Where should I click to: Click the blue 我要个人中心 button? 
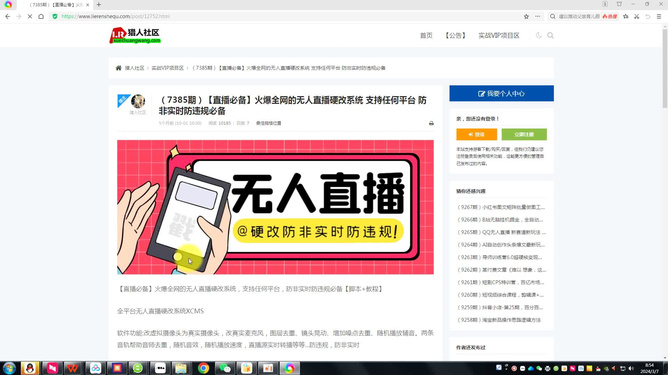(x=501, y=93)
